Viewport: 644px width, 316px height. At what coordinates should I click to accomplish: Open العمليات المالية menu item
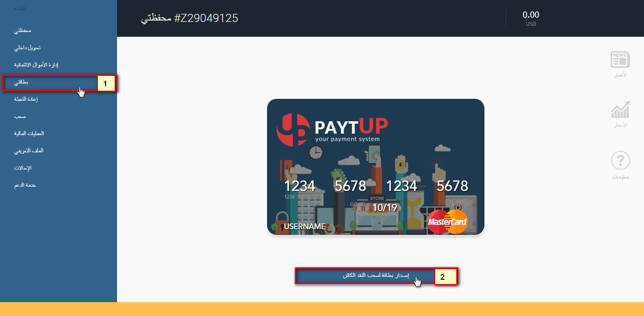tap(29, 134)
